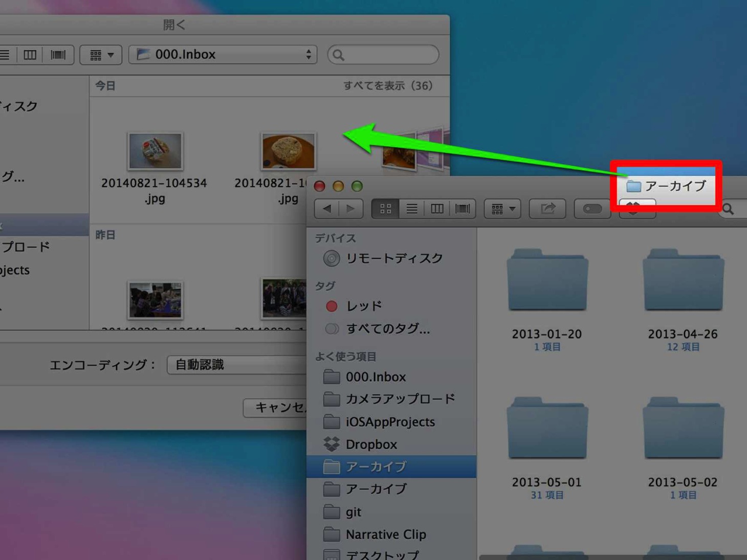The width and height of the screenshot is (747, 560).
Task: Click search field in Open dialog
Action: (383, 55)
